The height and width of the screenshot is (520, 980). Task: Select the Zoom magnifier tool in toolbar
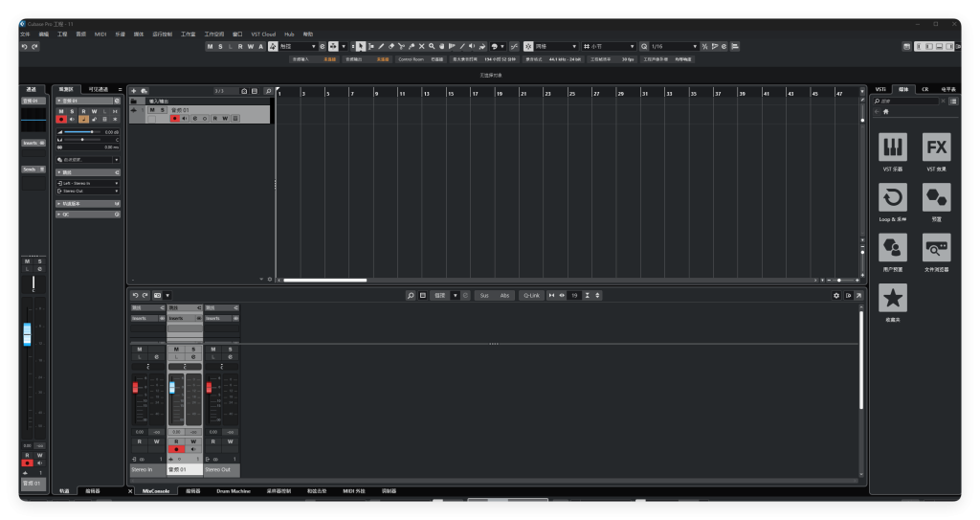point(432,46)
